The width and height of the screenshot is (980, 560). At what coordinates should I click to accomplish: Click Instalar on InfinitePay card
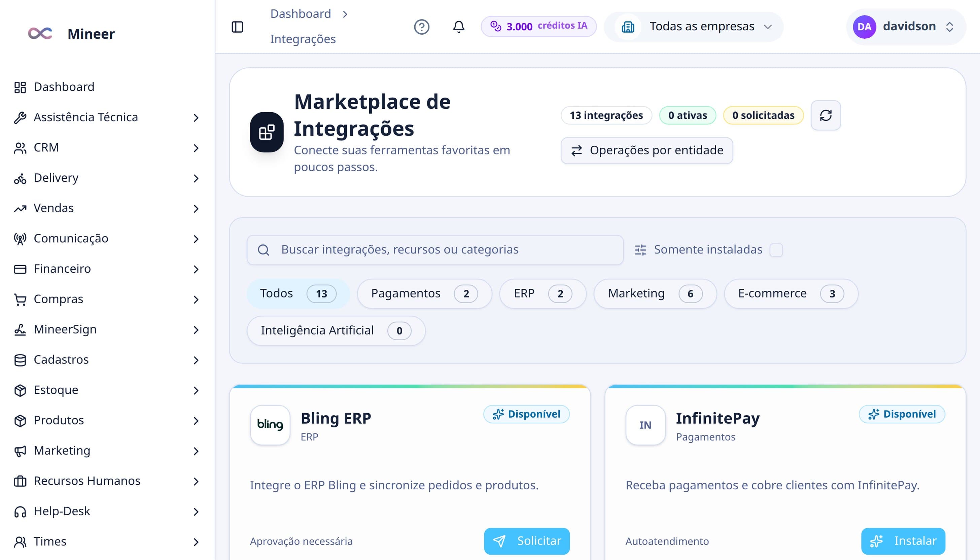coord(903,541)
